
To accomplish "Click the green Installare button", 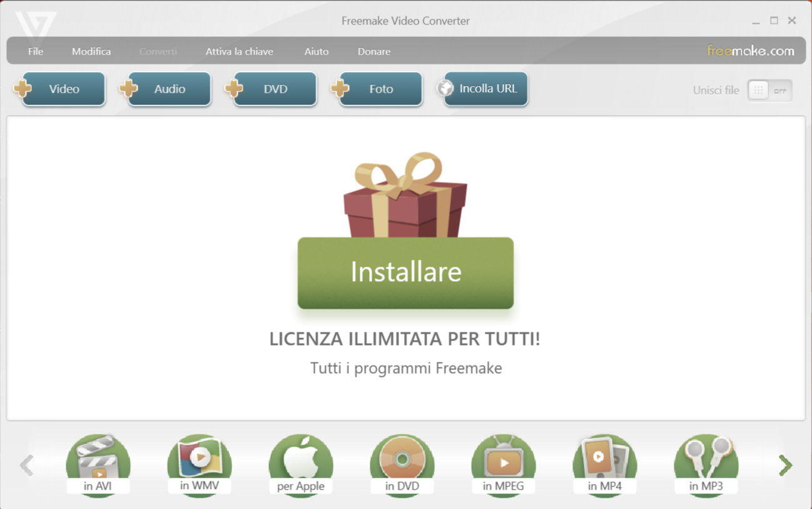I will pyautogui.click(x=405, y=273).
